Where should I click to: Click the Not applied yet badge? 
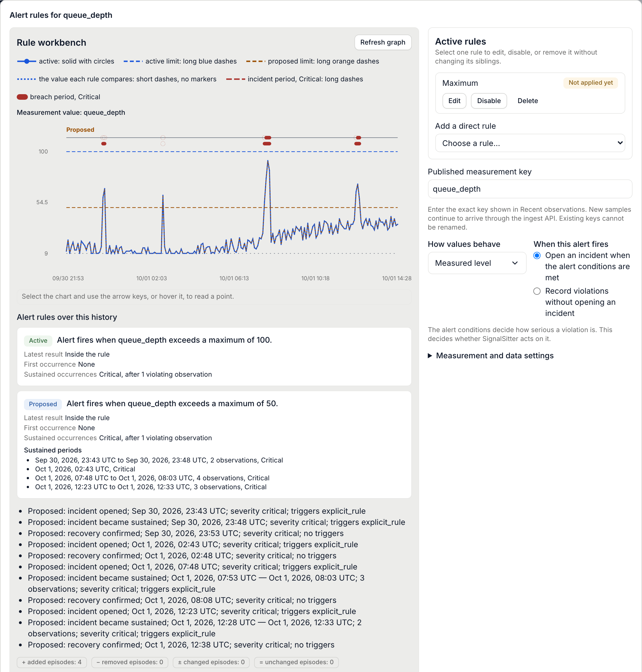590,82
